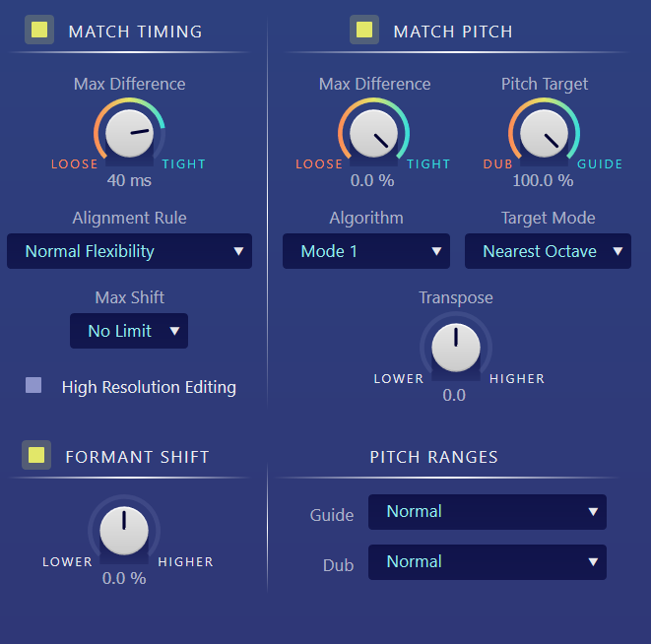Click the Formant Shift knob
Screen dimensions: 651x644
(124, 531)
